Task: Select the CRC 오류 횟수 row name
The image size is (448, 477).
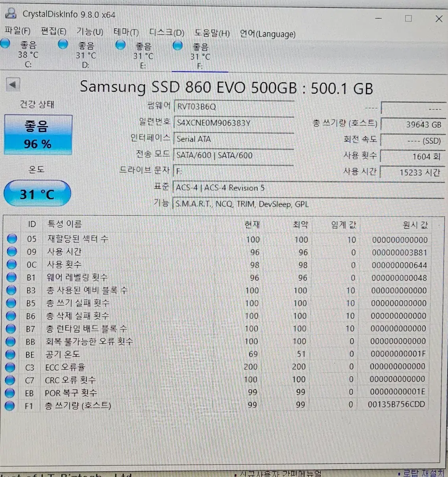Action: (x=70, y=380)
